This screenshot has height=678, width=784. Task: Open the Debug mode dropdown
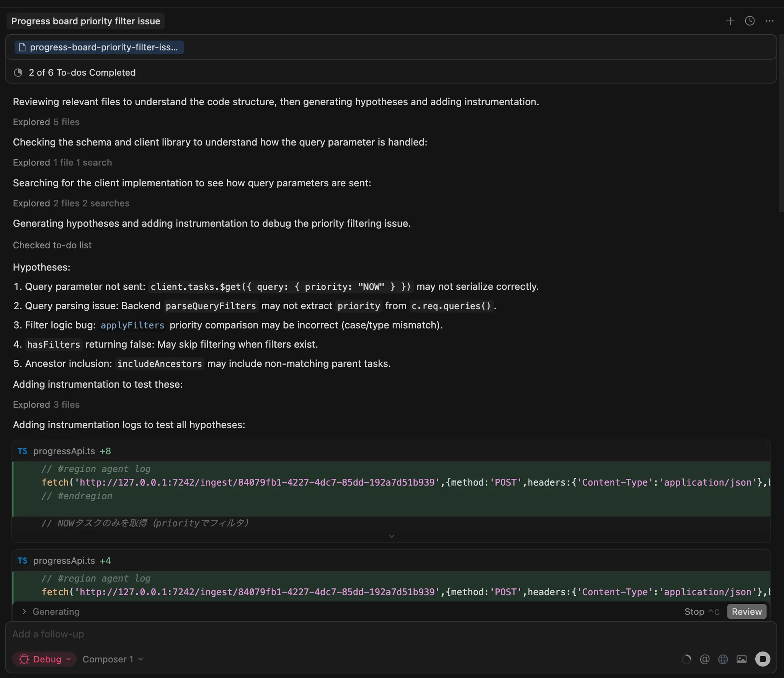tap(44, 659)
